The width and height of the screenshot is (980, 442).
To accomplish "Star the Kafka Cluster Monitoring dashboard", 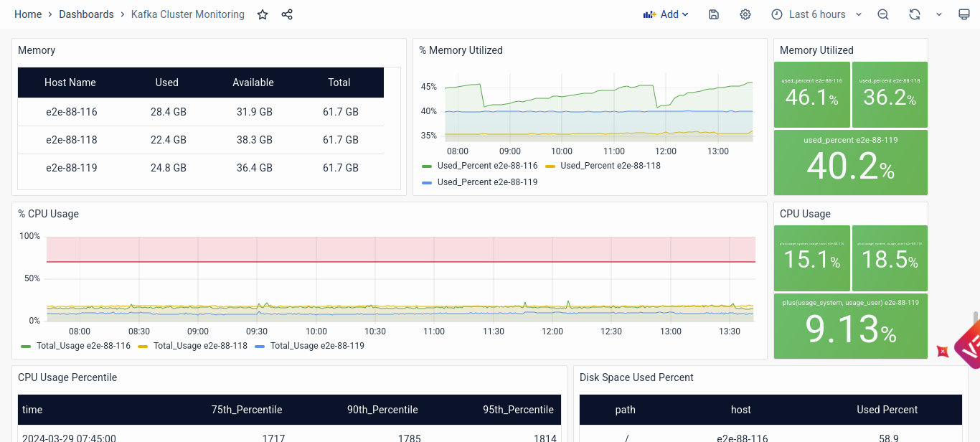I will click(263, 14).
